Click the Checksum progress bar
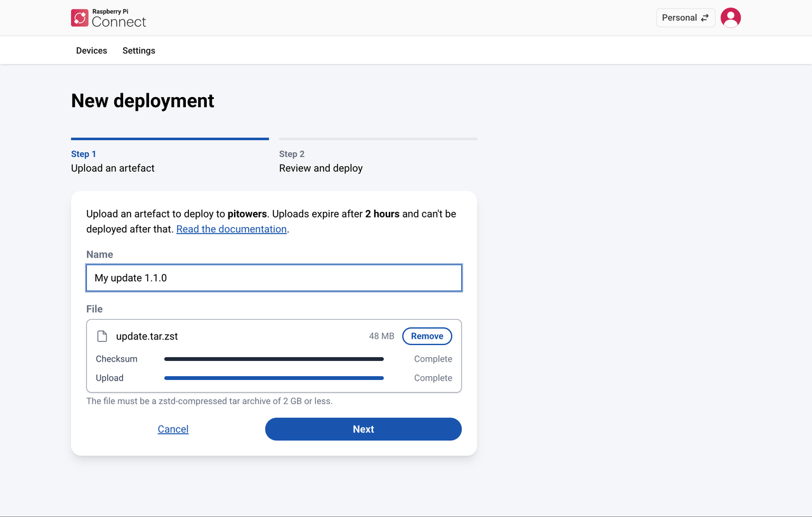Screen dimensions: 812x517 (274, 359)
